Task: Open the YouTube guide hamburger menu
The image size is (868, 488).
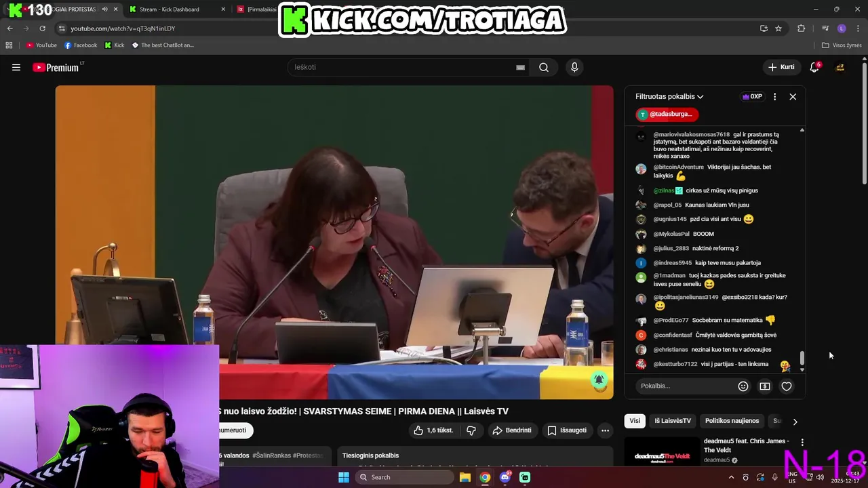Action: 16,67
